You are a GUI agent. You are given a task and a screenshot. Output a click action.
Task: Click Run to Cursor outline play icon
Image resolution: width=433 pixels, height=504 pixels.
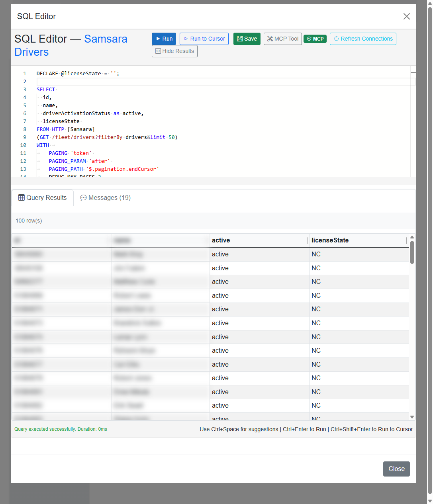point(186,39)
